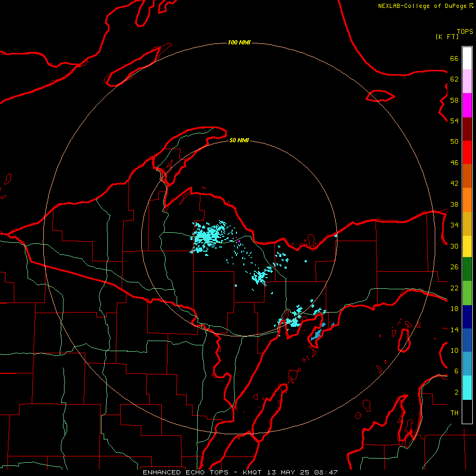The height and width of the screenshot is (476, 476).
Task: Click the light orange legend band
Action: pos(467,200)
